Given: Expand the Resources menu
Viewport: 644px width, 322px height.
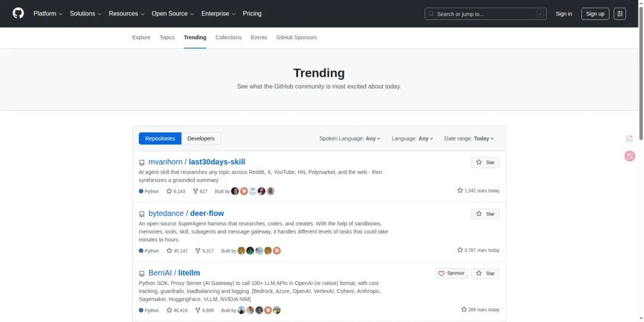Looking at the screenshot, I should pos(126,14).
